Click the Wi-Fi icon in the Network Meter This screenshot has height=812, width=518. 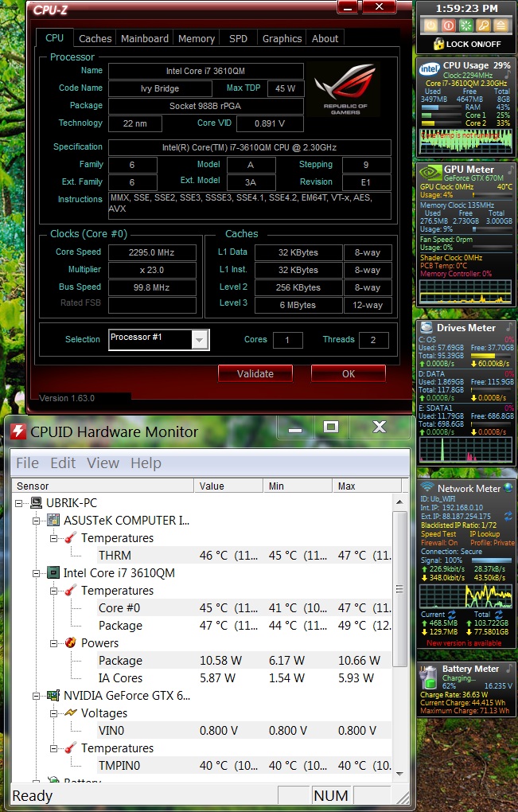point(427,486)
